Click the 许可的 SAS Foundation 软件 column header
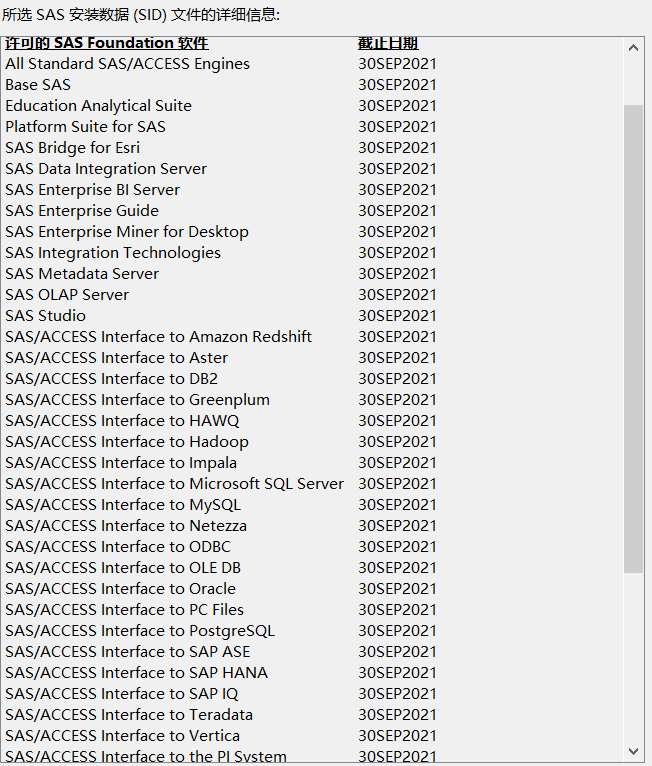The height and width of the screenshot is (766, 652). (x=107, y=43)
